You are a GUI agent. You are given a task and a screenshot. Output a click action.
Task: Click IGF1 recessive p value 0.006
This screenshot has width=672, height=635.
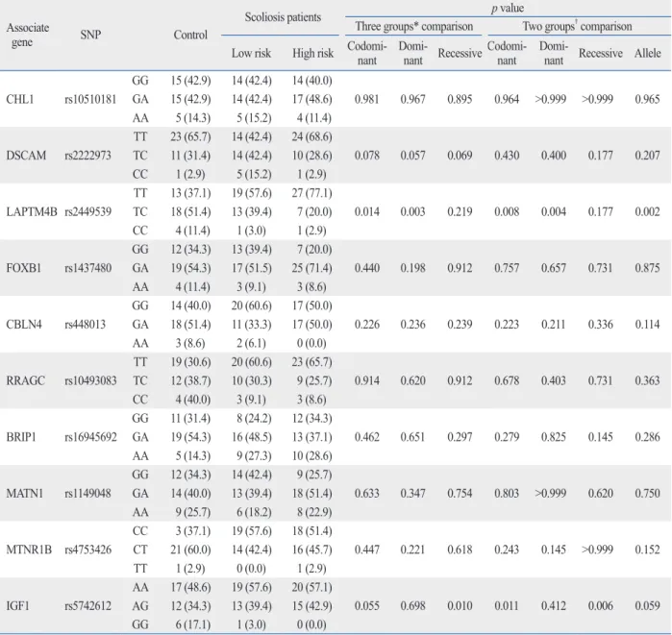click(x=601, y=606)
